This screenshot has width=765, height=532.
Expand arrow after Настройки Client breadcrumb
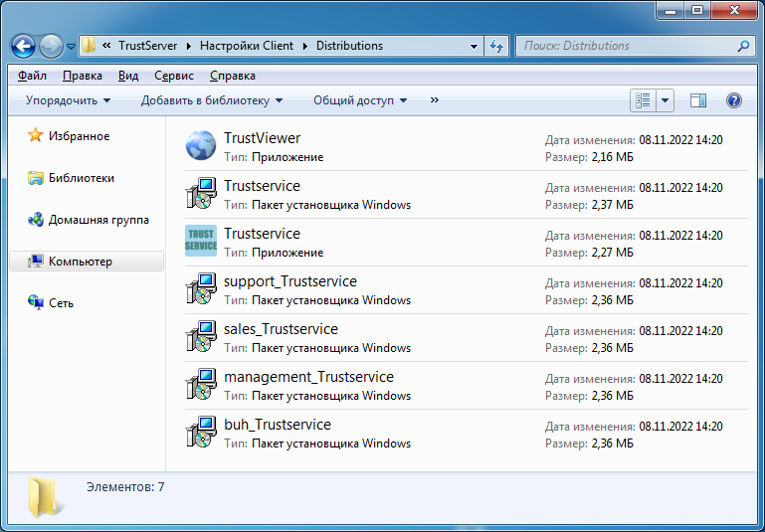(x=305, y=46)
